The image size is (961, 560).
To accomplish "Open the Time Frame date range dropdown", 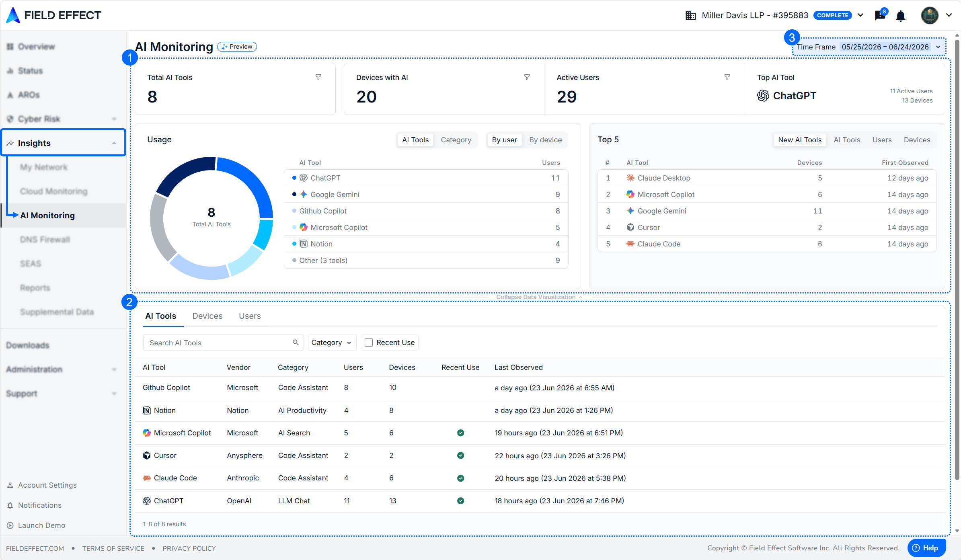I will coord(891,47).
